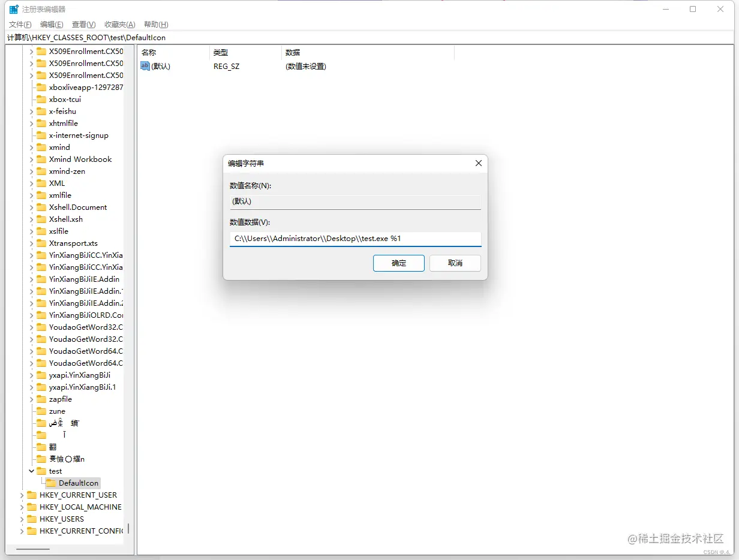Click the YinXiangBiJiIE.Addin folder icon
739x560 pixels.
41,279
